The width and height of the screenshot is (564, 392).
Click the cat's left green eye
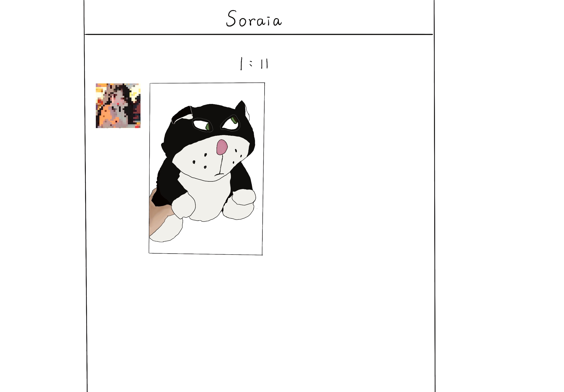[x=208, y=127]
